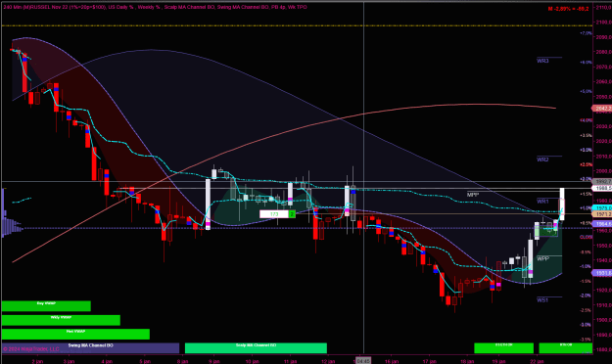
Task: Click the green 2 quantity box
Action: click(x=292, y=214)
